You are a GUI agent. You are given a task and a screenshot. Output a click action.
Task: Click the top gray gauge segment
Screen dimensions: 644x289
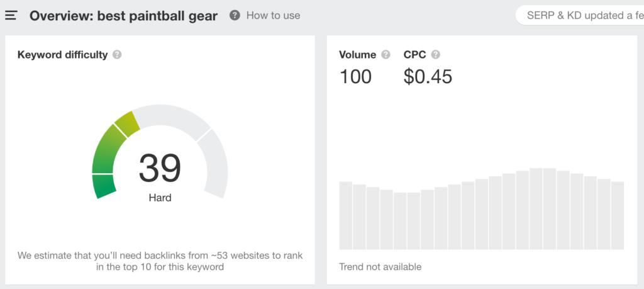pos(171,117)
